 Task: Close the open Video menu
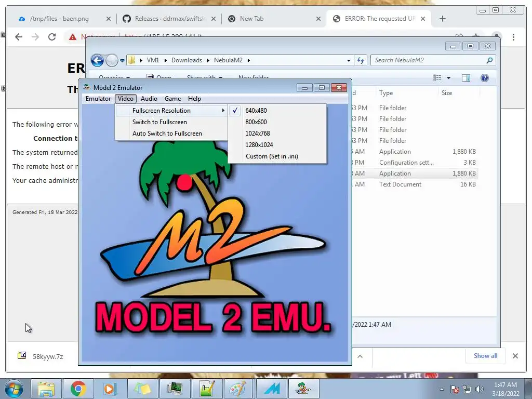(126, 99)
